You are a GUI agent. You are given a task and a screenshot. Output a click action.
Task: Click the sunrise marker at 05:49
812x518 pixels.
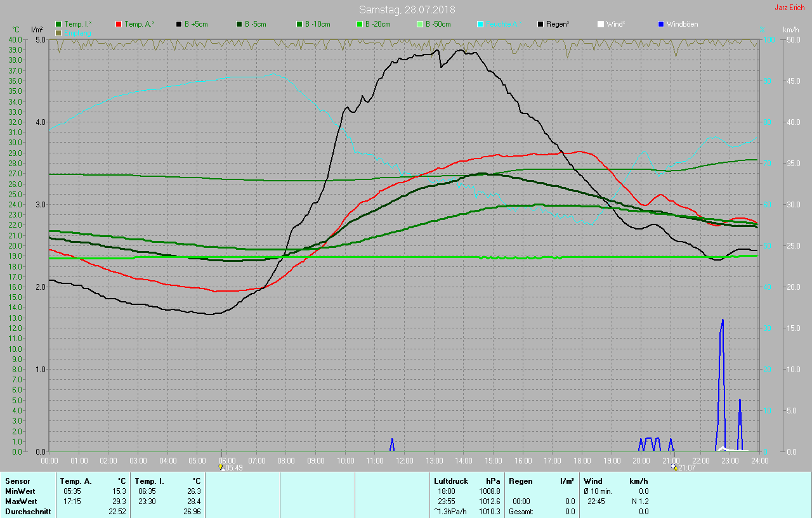click(221, 467)
